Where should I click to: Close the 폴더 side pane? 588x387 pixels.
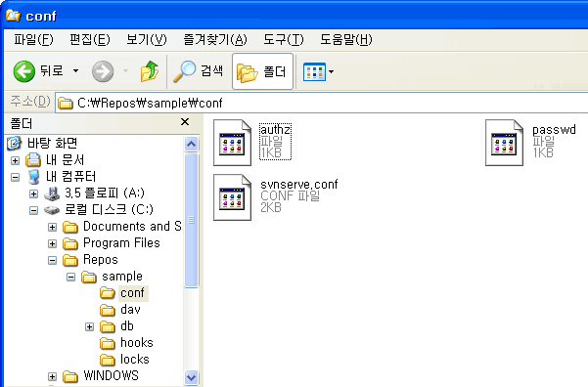(x=185, y=122)
